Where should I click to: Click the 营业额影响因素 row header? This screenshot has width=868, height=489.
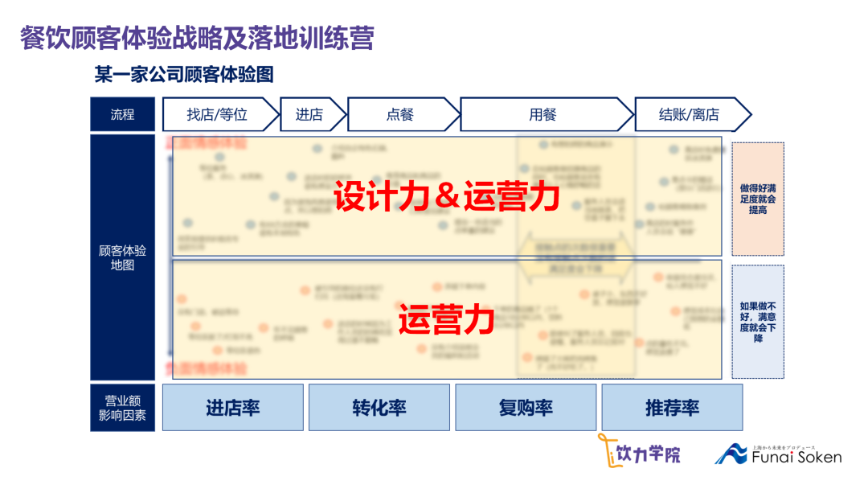tap(122, 407)
